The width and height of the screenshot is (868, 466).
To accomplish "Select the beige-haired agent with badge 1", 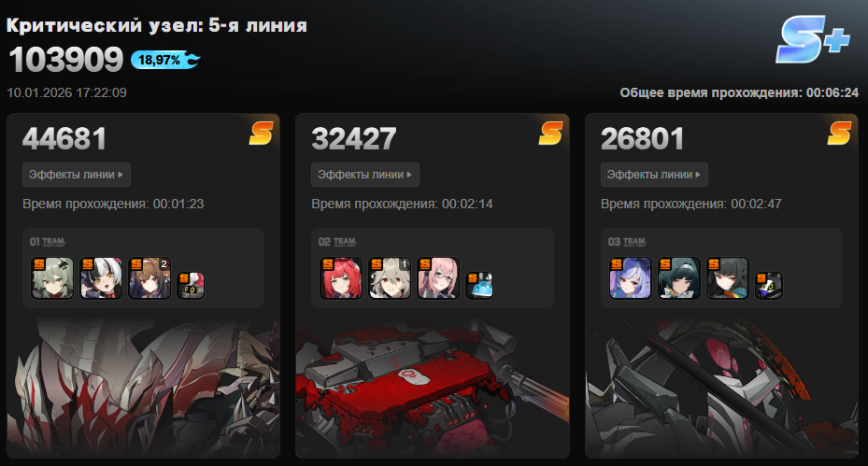I will [x=390, y=278].
